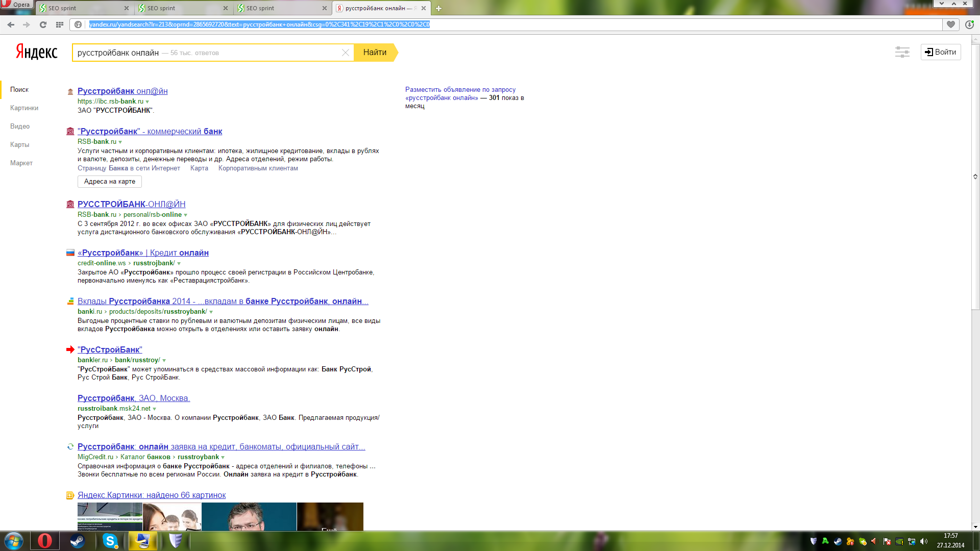The height and width of the screenshot is (551, 980).
Task: Click the browser address bar URL
Action: 259,24
